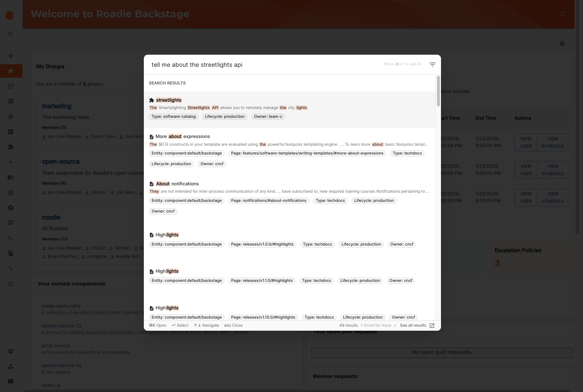
Task: Open the roadie-demo-infra component
Action: click(61, 306)
